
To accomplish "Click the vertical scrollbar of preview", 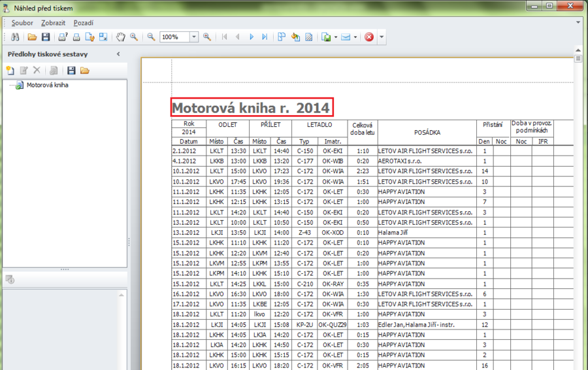I will click(x=578, y=196).
